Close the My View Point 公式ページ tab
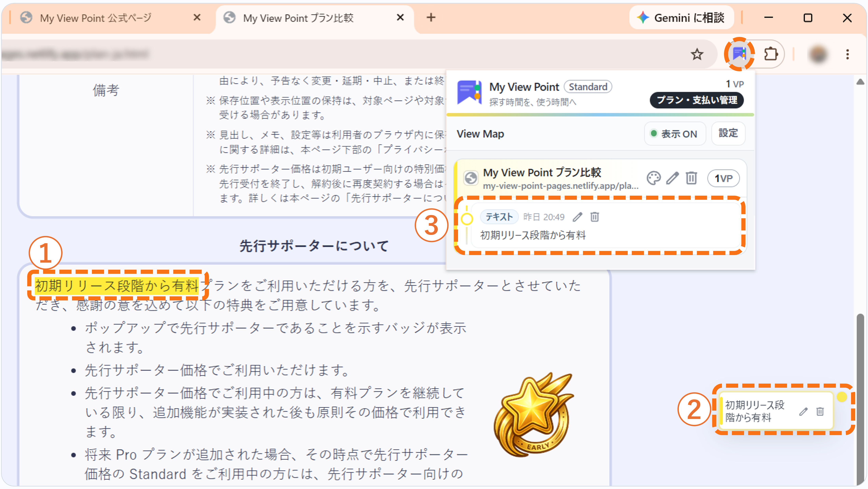This screenshot has width=868, height=489. [x=197, y=17]
